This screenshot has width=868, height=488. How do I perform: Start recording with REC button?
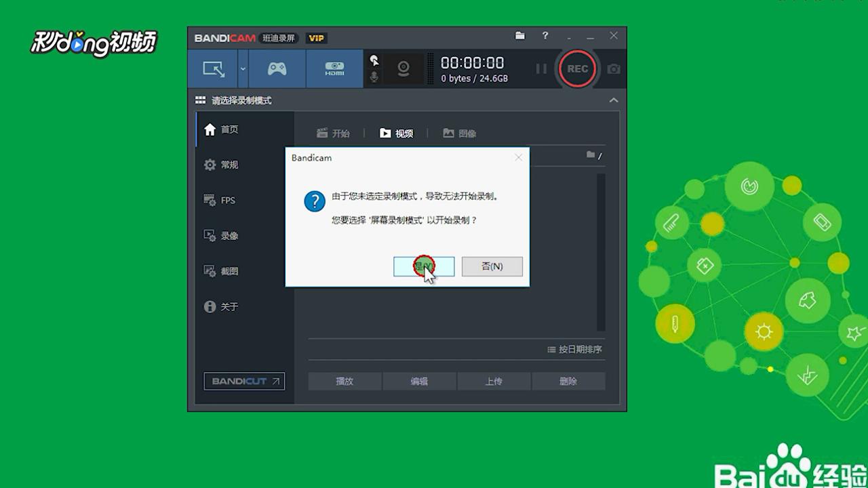[x=578, y=68]
